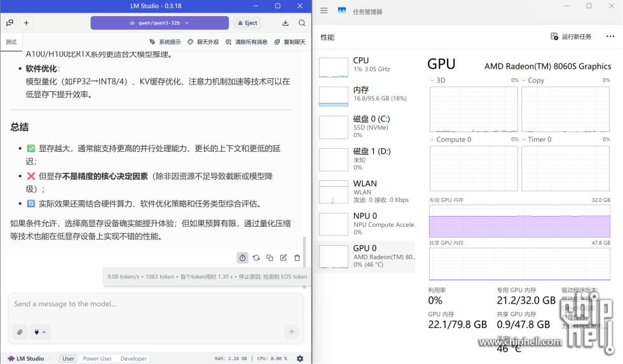This screenshot has width=623, height=364.
Task: Click the 专用 GPU 内存 usage graph
Action: (520, 221)
